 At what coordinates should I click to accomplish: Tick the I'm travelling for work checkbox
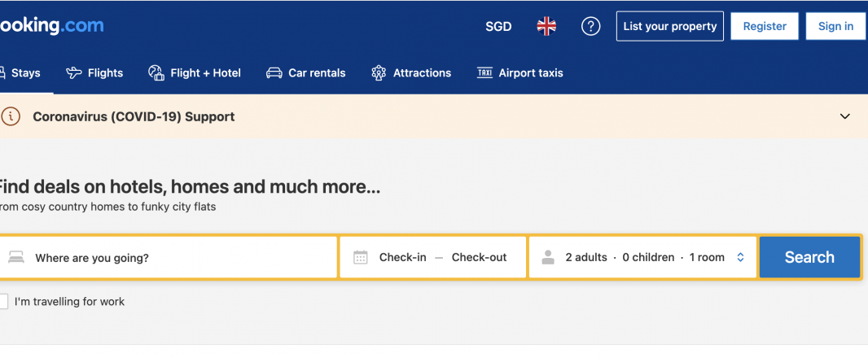tap(2, 302)
